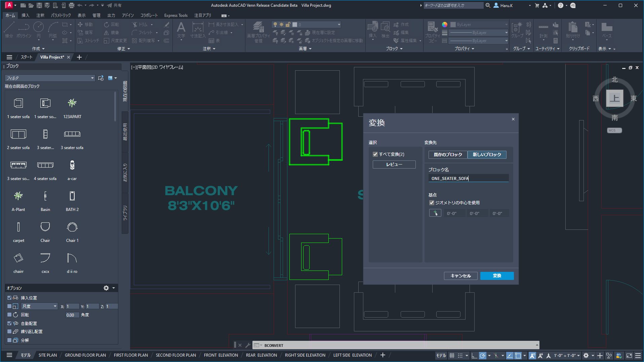Open the GROUND FLOOR PLAN layout tab
The width and height of the screenshot is (644, 362).
85,355
